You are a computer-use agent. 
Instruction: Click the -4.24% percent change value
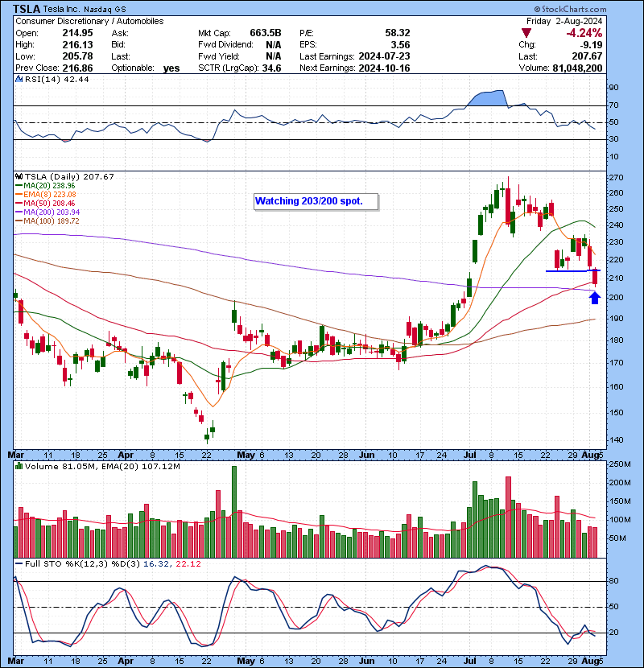click(584, 33)
